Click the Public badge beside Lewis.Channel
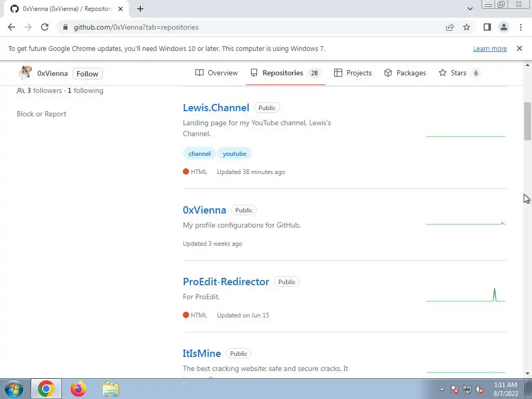 pos(267,108)
